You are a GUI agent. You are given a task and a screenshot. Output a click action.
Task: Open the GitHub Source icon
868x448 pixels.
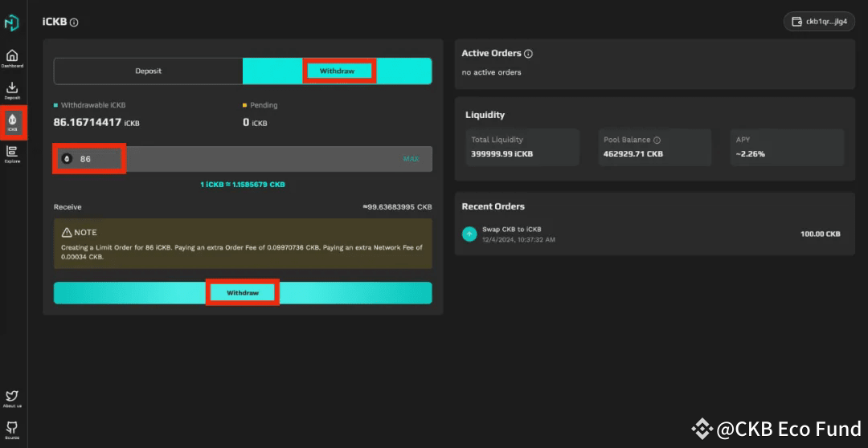12,428
